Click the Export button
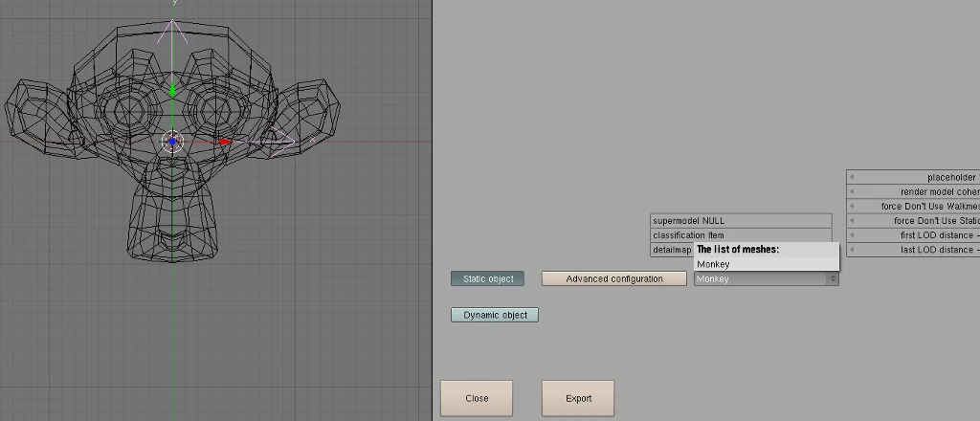 (x=578, y=398)
